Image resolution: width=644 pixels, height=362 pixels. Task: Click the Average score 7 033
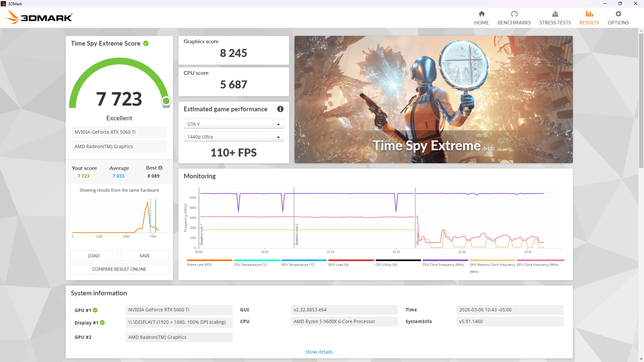click(x=118, y=176)
